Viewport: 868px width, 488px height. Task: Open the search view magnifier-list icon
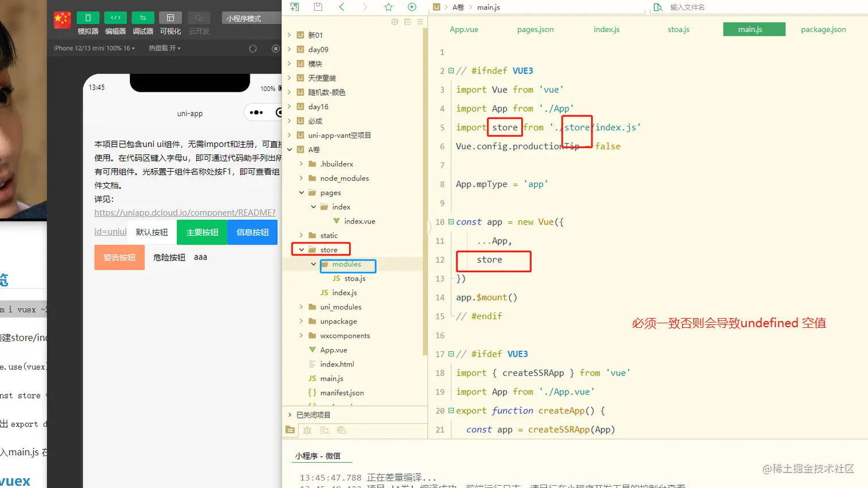click(x=324, y=430)
